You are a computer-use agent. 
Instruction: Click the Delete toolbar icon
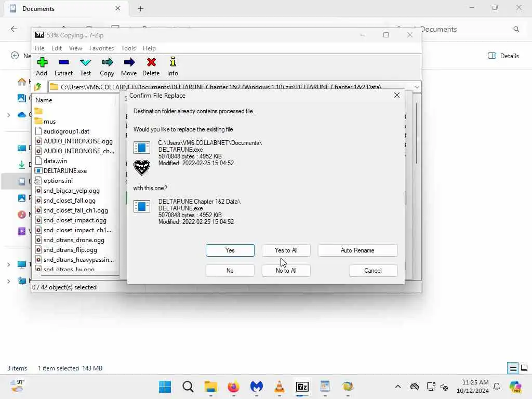(151, 66)
